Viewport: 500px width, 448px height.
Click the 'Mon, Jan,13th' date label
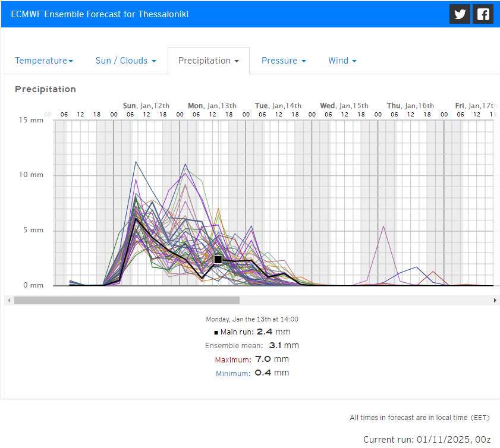click(212, 106)
